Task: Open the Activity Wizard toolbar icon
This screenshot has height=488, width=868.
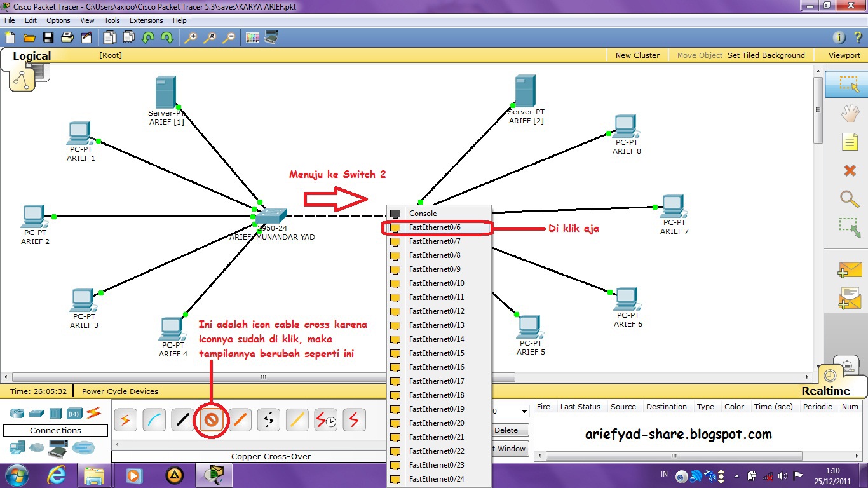Action: pyautogui.click(x=86, y=37)
